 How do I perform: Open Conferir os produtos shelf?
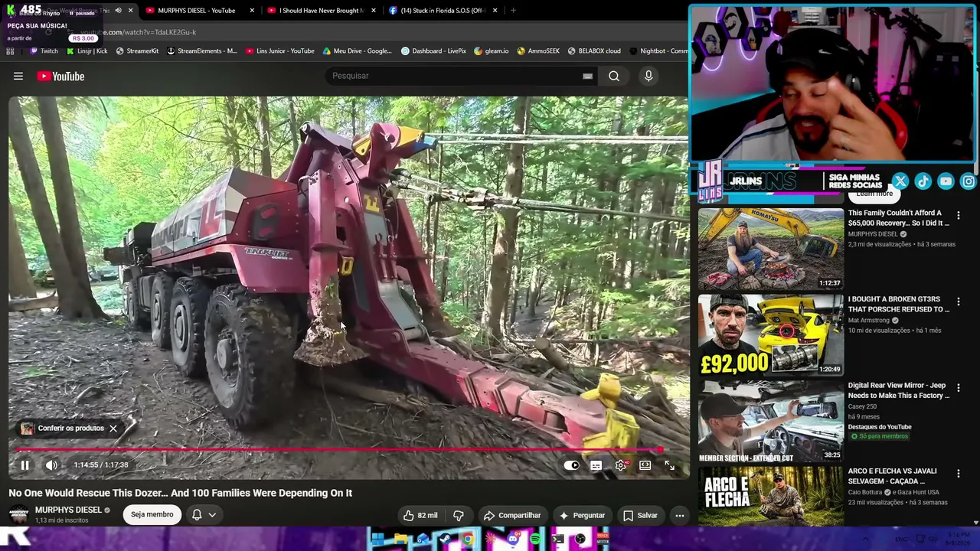point(63,429)
